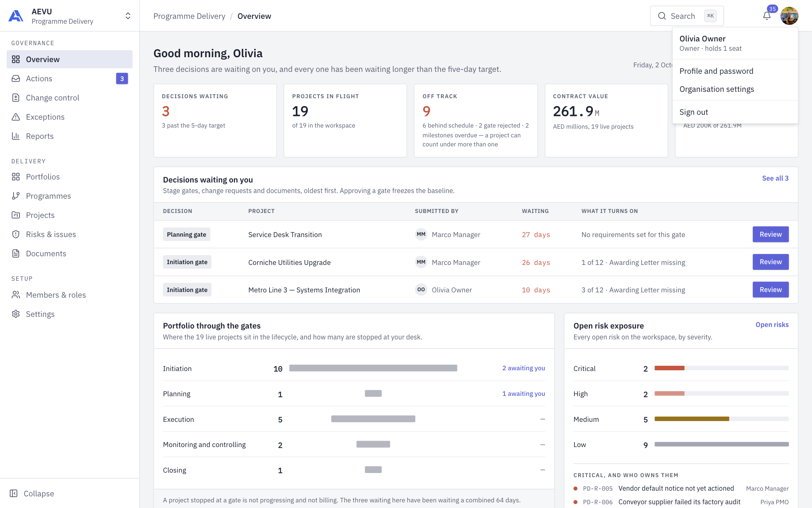This screenshot has width=812, height=508.
Task: Click the AEVU logo icon
Action: (x=16, y=16)
